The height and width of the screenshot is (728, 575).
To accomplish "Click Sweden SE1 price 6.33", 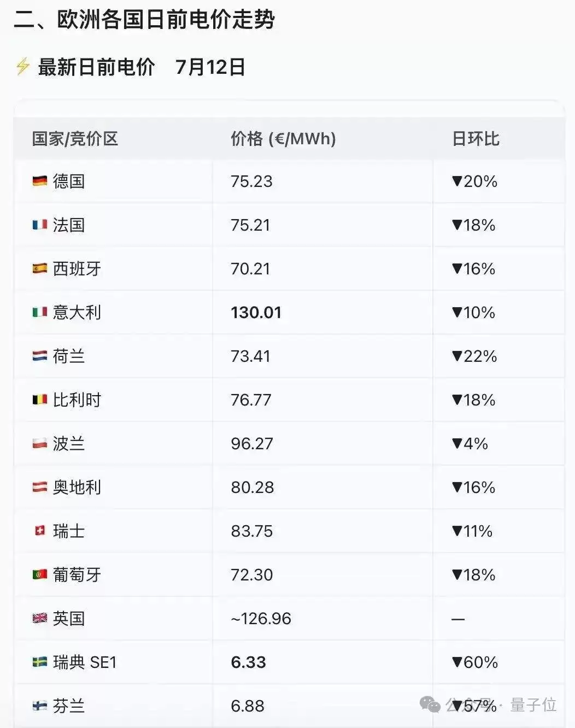I will pos(248,662).
